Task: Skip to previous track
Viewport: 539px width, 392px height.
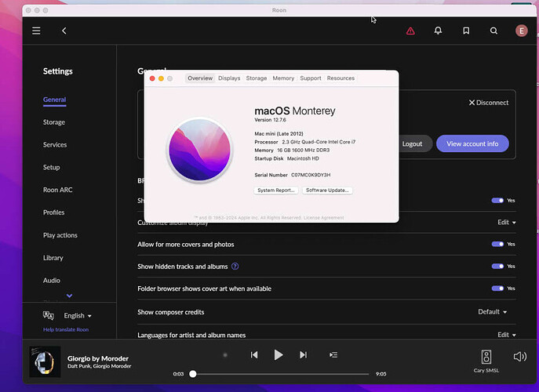Action: [254, 355]
